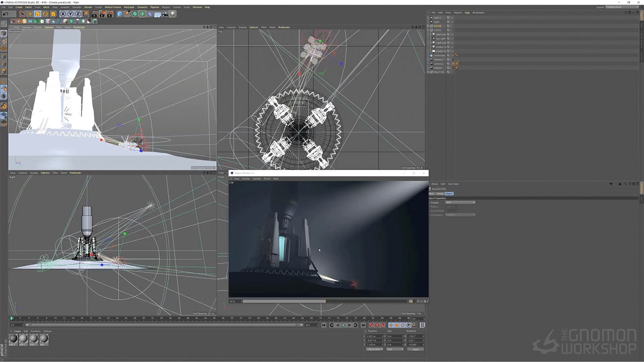Open the Mesh menu
Viewport: 644px width, 362px height.
46,7
